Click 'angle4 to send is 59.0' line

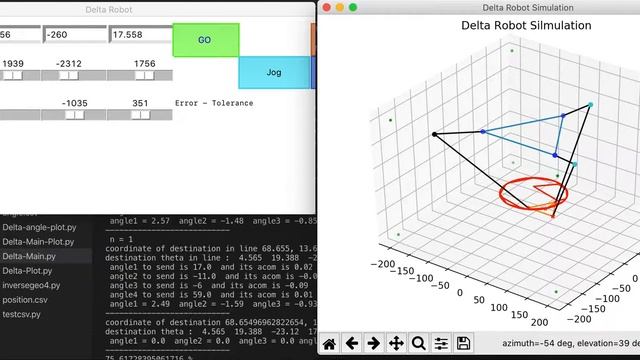pyautogui.click(x=211, y=295)
